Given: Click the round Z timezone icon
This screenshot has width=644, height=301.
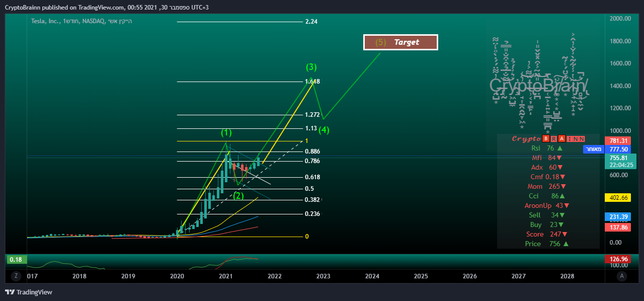Looking at the screenshot, I should (17, 276).
